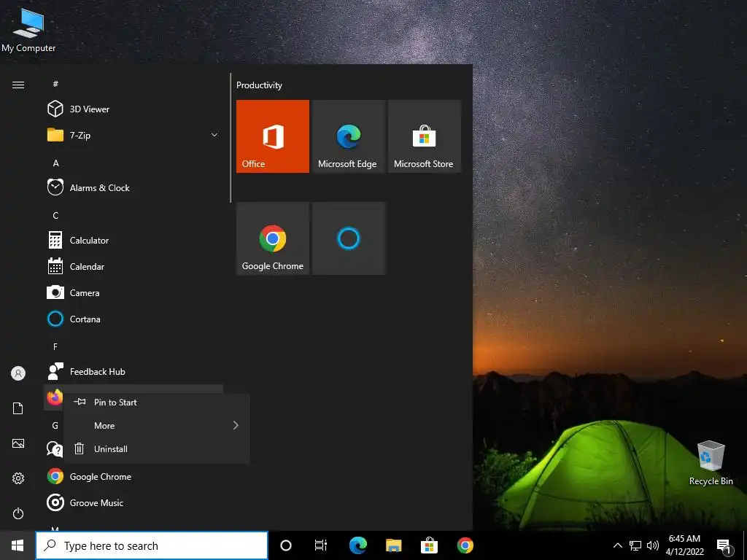The height and width of the screenshot is (560, 747).
Task: Expand the 7-Zip folder chevron
Action: coord(214,135)
